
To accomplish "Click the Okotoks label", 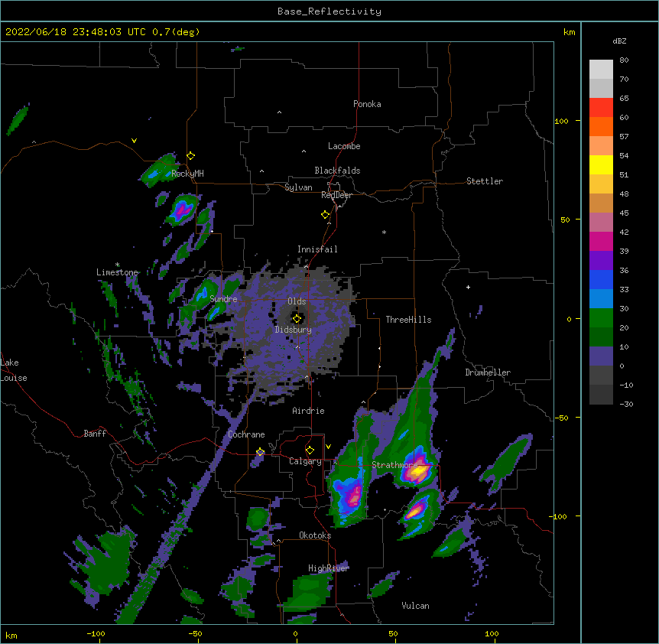I will (x=315, y=535).
